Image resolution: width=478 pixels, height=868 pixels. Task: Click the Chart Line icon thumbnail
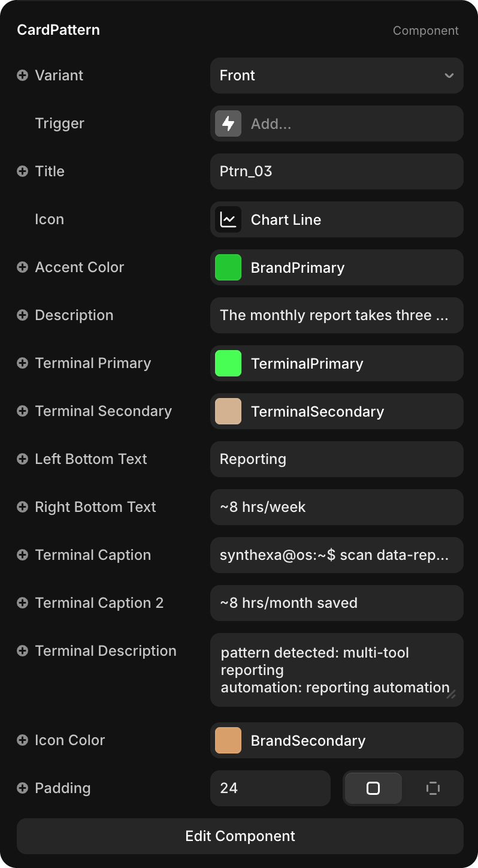[228, 219]
